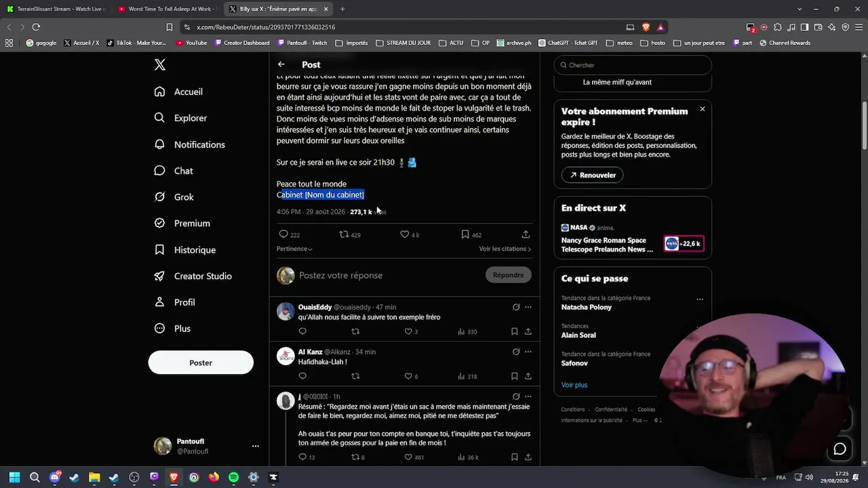Go back using the Post arrow
868x488 pixels.
coord(281,64)
